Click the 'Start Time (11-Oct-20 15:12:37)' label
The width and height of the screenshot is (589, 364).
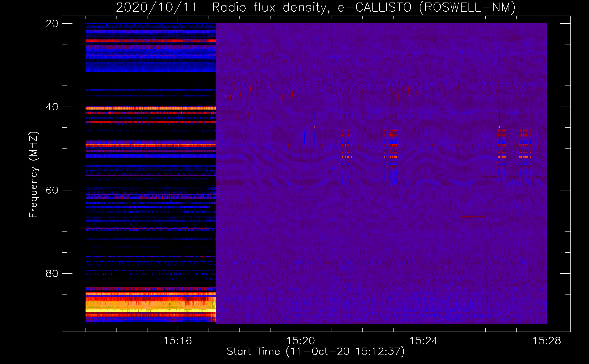coord(316,352)
